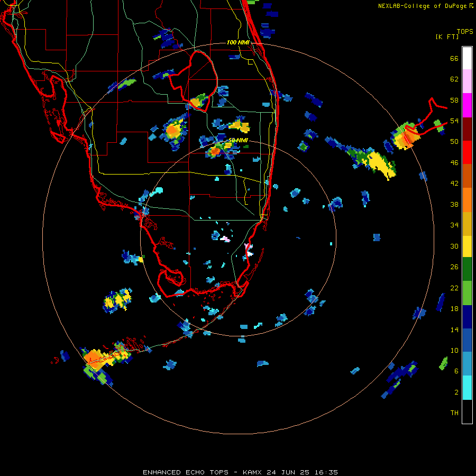476x476 pixels.
Task: Select the 26 legend value
Action: [454, 267]
